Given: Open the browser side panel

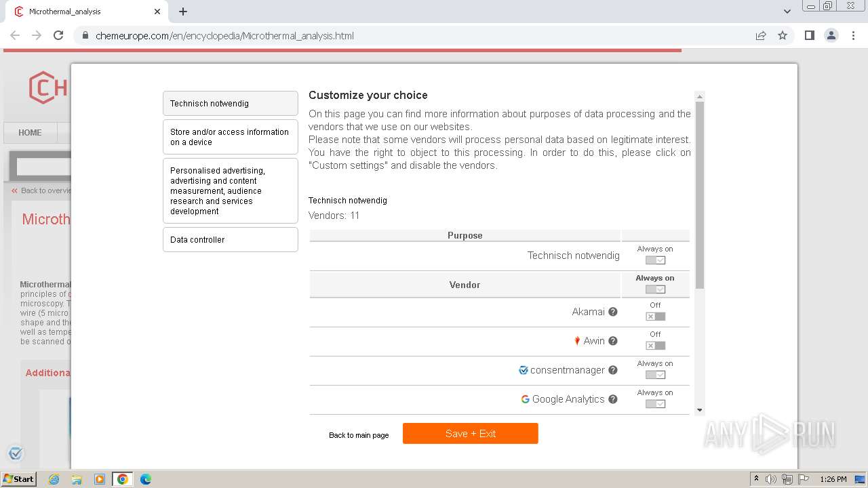Looking at the screenshot, I should [809, 35].
